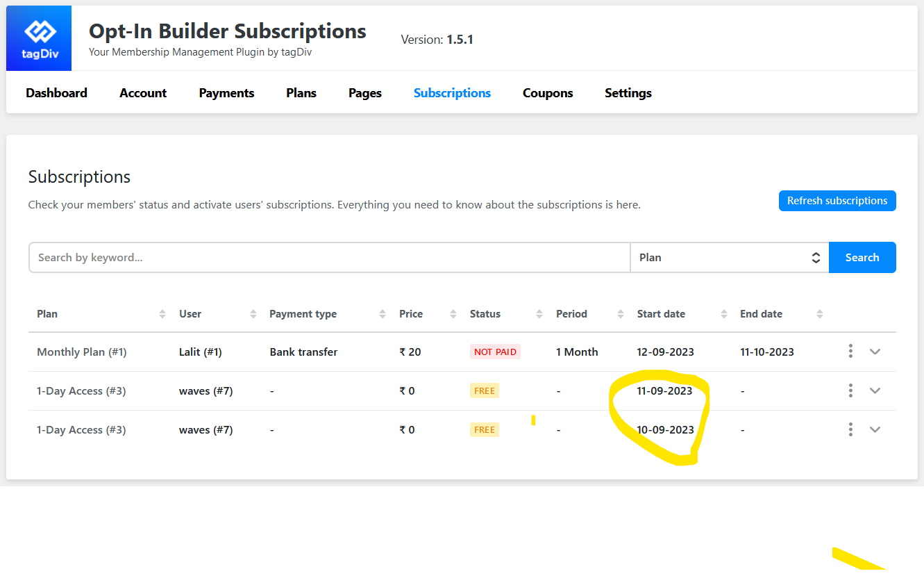Click FREE badge in 10-09-2023 row
The image size is (924, 585).
pos(485,430)
